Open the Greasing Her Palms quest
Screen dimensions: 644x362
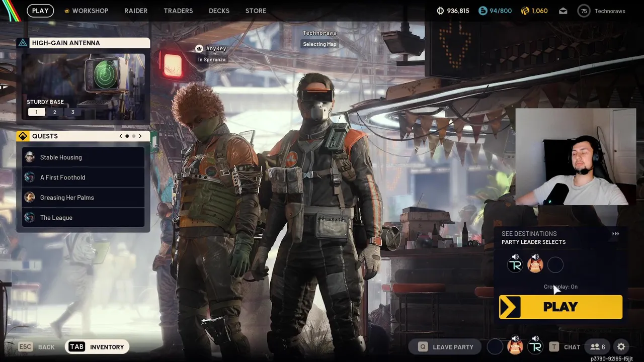84,198
